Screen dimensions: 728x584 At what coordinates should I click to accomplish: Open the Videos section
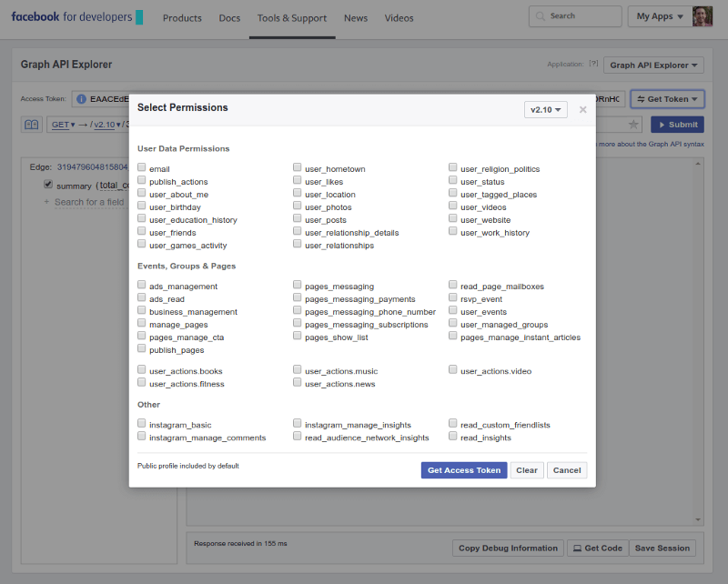399,18
